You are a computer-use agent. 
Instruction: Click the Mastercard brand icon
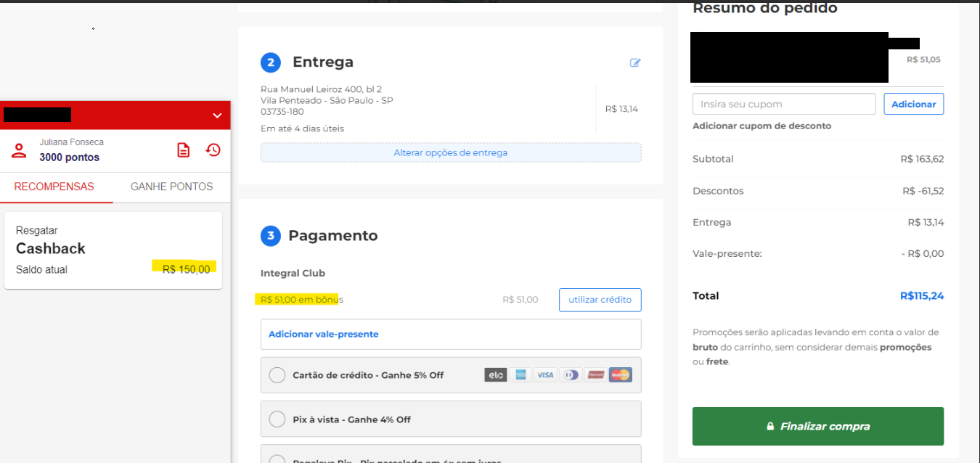coord(620,375)
